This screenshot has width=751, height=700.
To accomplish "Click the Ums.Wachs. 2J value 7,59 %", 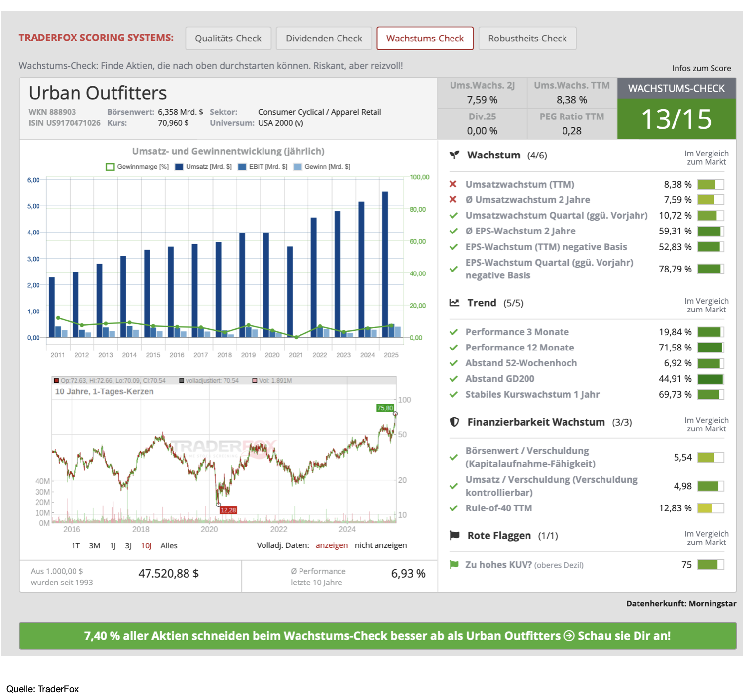I will pos(482,100).
